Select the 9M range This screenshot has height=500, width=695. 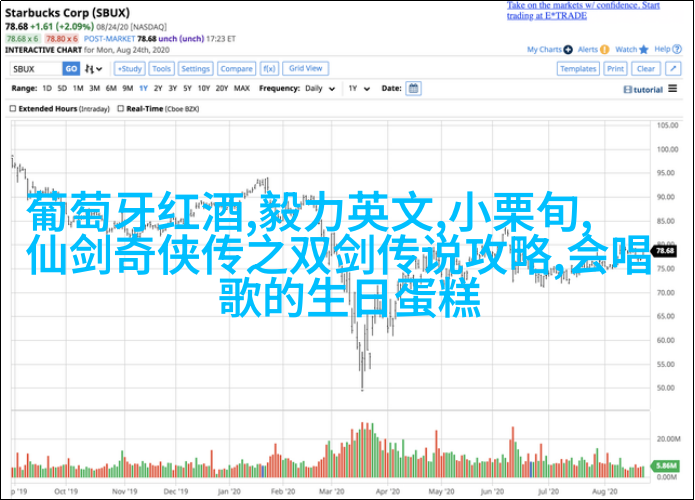click(128, 88)
